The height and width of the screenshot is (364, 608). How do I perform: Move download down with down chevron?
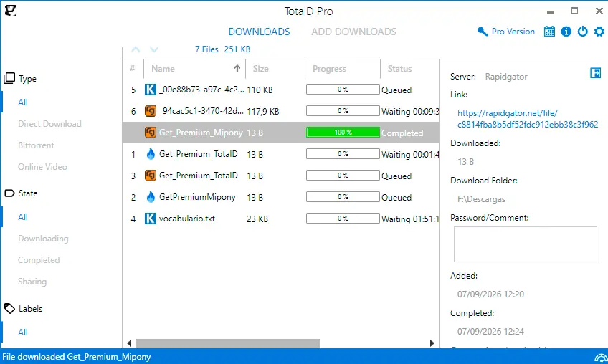(x=154, y=49)
